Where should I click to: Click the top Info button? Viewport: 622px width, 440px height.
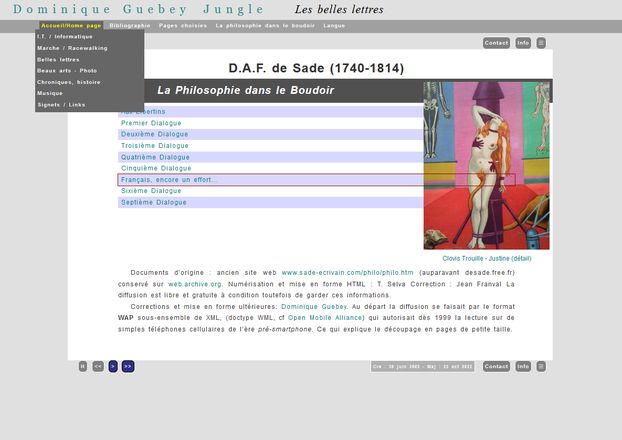523,43
